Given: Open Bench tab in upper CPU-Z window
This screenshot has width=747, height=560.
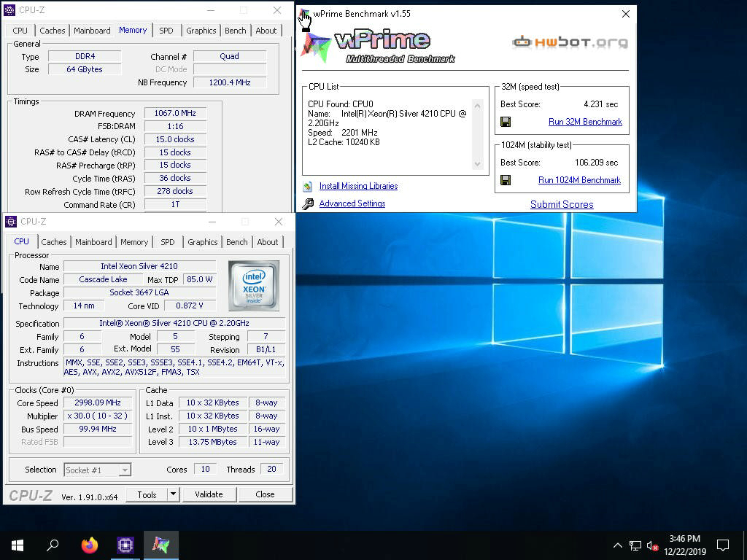Looking at the screenshot, I should tap(236, 31).
